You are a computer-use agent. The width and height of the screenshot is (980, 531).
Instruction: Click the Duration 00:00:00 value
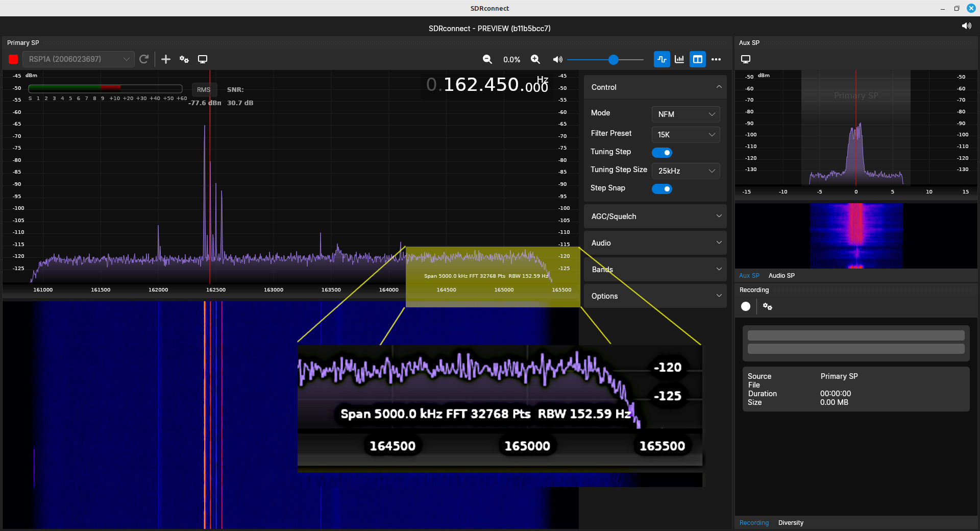pos(836,394)
